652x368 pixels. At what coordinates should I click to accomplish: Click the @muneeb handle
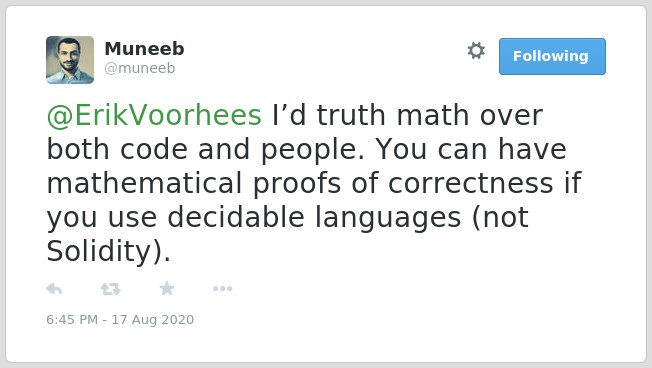140,68
